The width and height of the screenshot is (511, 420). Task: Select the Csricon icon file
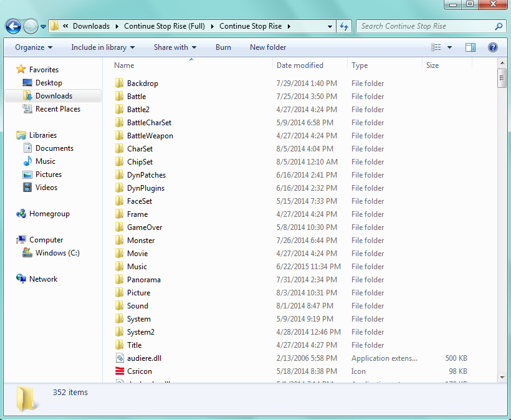[120, 371]
